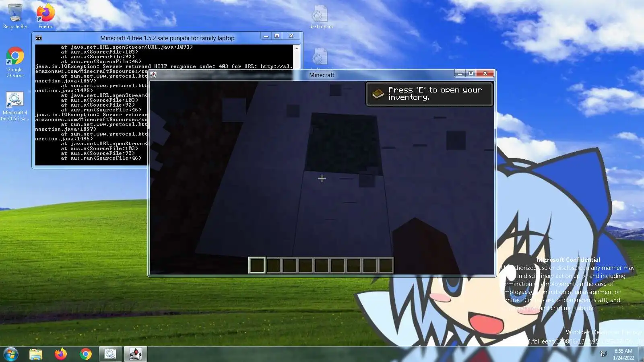Maximize the console window

tap(277, 36)
